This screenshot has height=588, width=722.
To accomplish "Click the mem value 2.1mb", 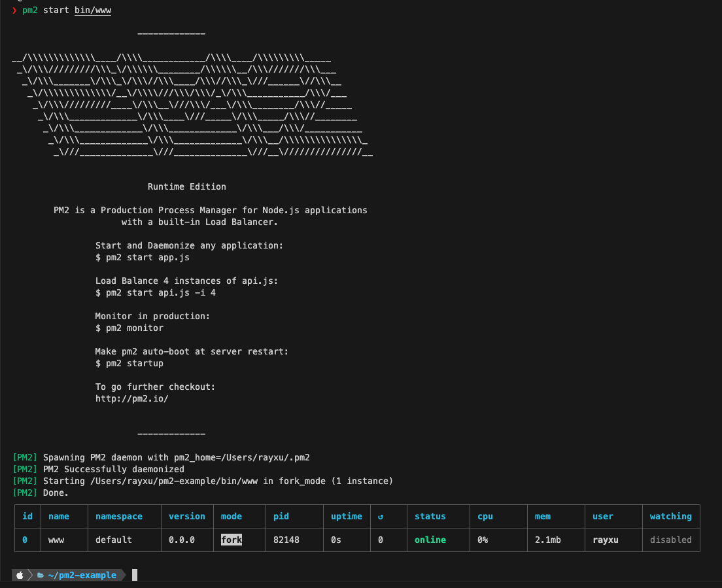I will (548, 540).
